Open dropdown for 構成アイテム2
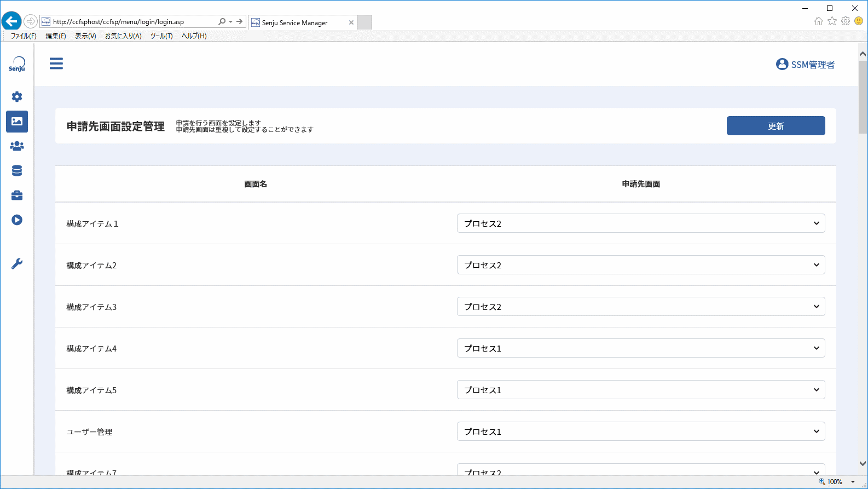The image size is (868, 489). pos(641,265)
